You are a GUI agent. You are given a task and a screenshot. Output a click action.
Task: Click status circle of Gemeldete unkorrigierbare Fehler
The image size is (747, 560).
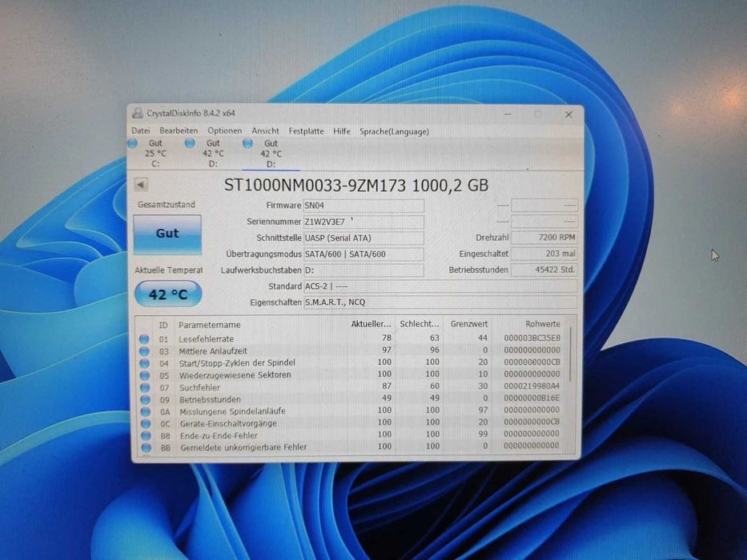147,448
